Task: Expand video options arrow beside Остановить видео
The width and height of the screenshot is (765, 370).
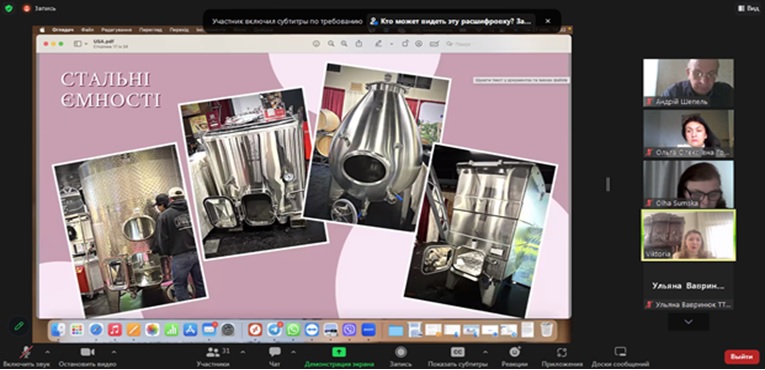Action: click(x=114, y=351)
